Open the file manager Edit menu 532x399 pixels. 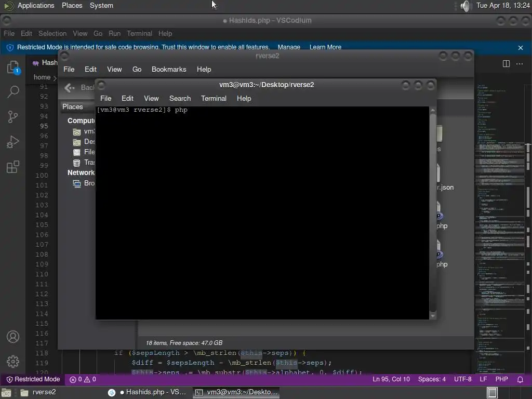pos(90,69)
